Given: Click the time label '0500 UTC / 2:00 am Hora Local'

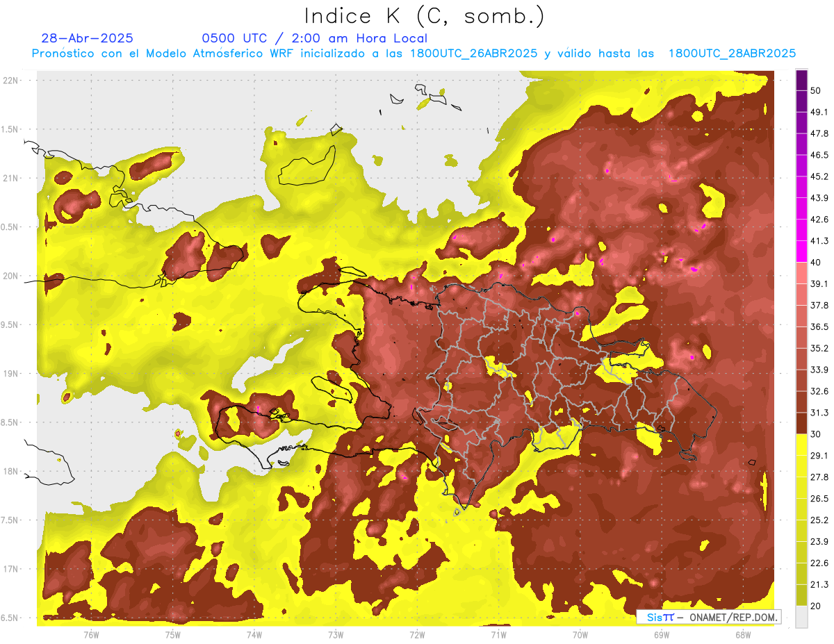Looking at the screenshot, I should click(x=314, y=38).
